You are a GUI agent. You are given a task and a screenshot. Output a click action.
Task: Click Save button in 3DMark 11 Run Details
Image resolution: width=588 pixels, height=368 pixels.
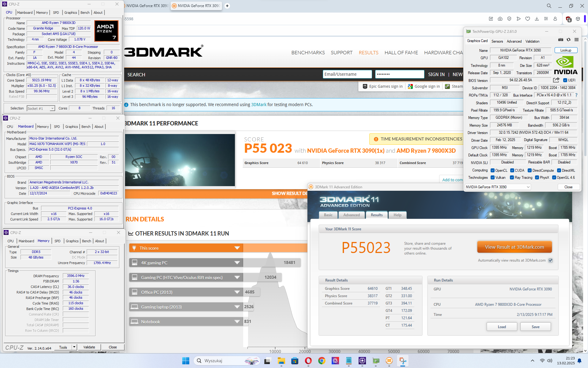tap(536, 327)
